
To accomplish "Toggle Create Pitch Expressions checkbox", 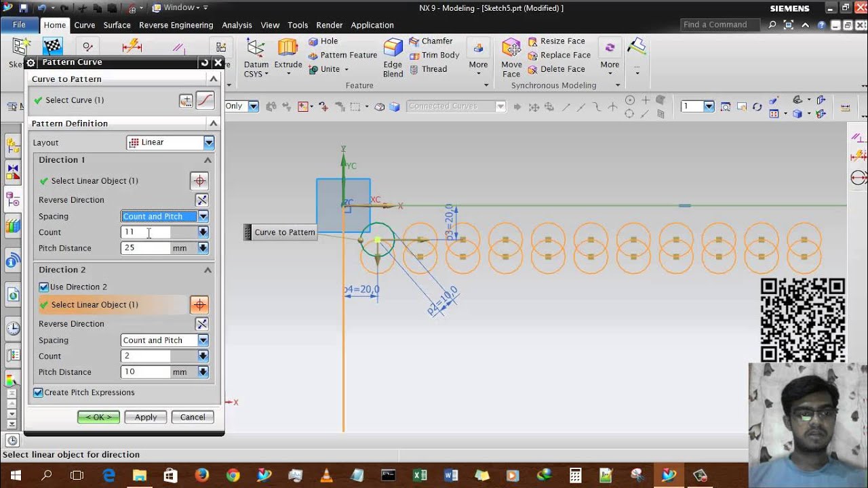I will click(39, 392).
